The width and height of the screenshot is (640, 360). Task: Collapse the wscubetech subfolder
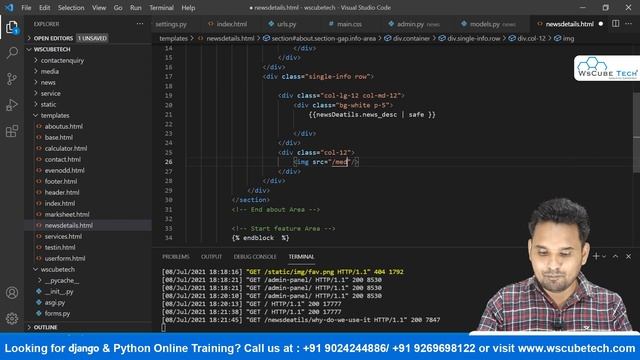coord(88,269)
